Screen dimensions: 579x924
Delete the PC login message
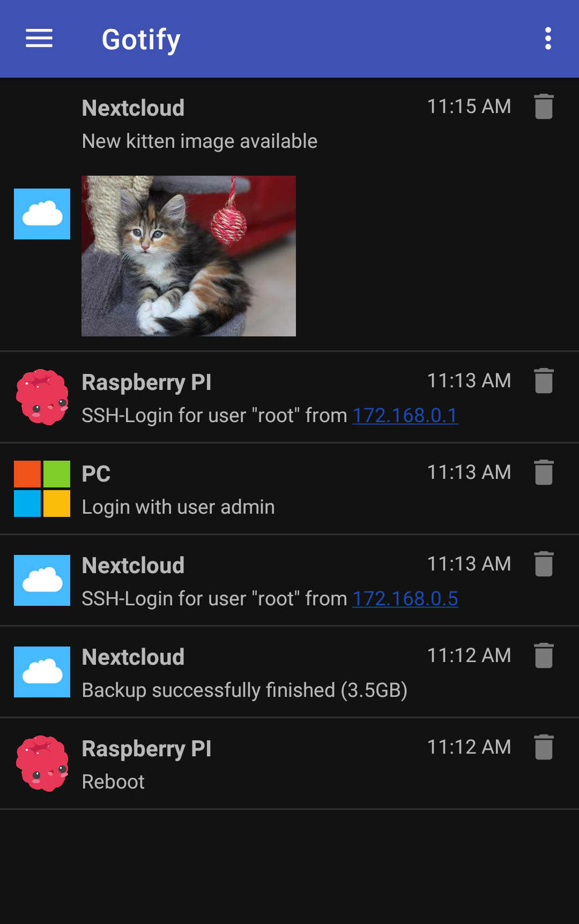pos(544,472)
